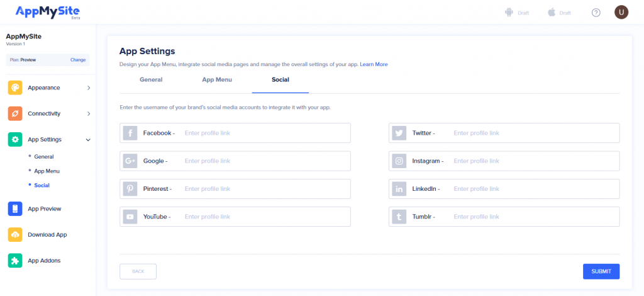The image size is (644, 296).
Task: Select the Social tab
Action: click(280, 80)
